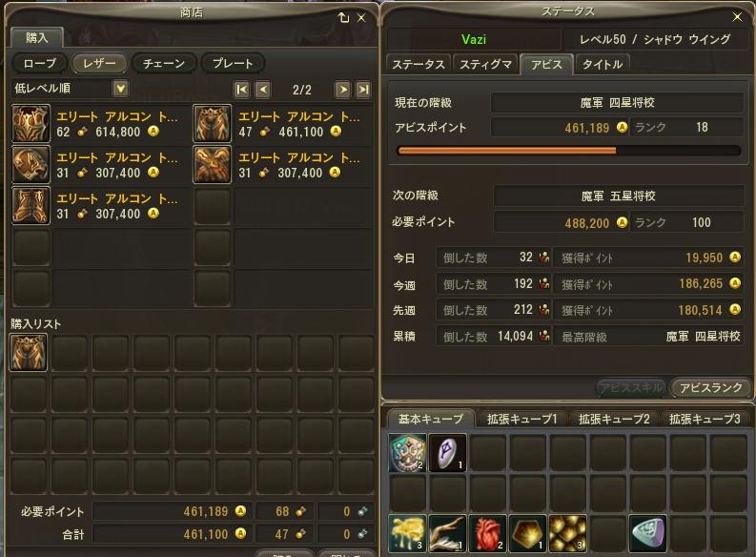The width and height of the screenshot is (756, 557).
Task: Switch to the スティグマ tab
Action: [485, 65]
